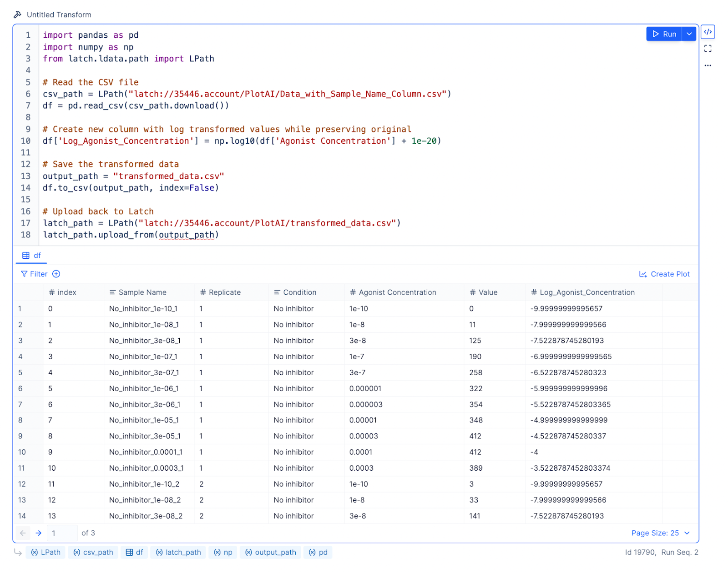This screenshot has width=728, height=573.
Task: Go to the previous table page
Action: 23,533
